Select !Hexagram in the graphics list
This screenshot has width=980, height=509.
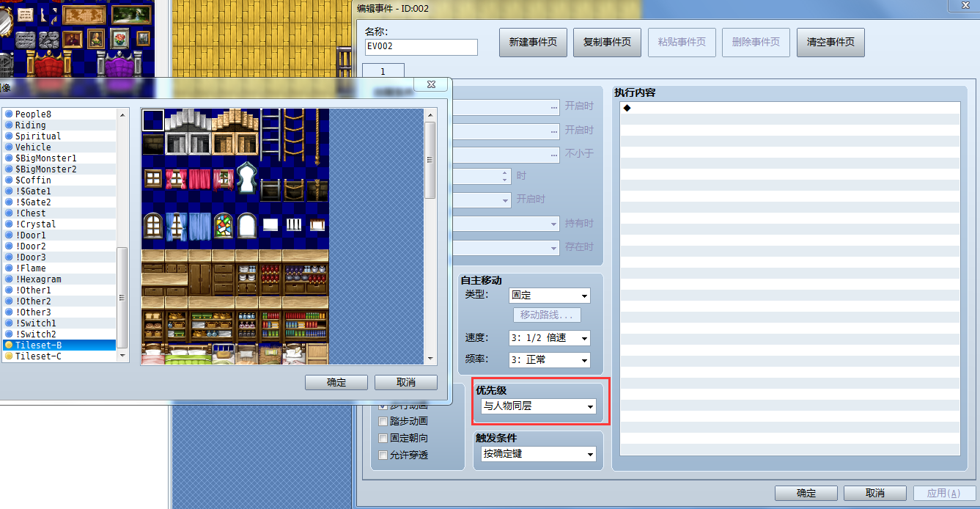pos(59,279)
